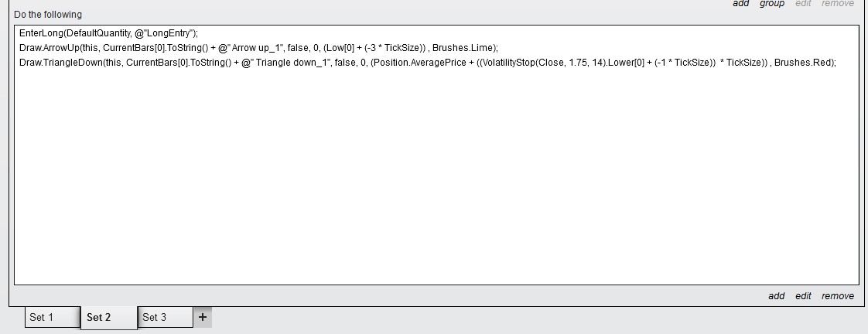The image size is (868, 334).
Task: Click the bottom 'remove' link under actions
Action: [x=838, y=296]
